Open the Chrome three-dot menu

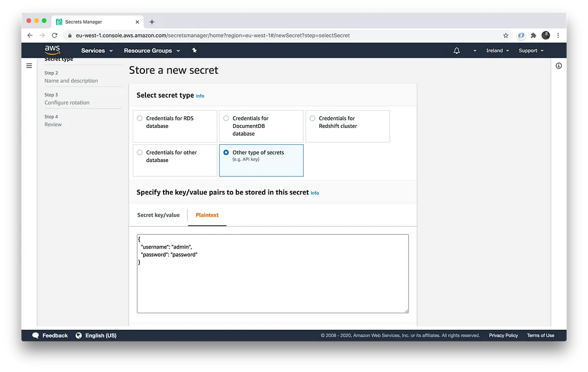pos(558,35)
